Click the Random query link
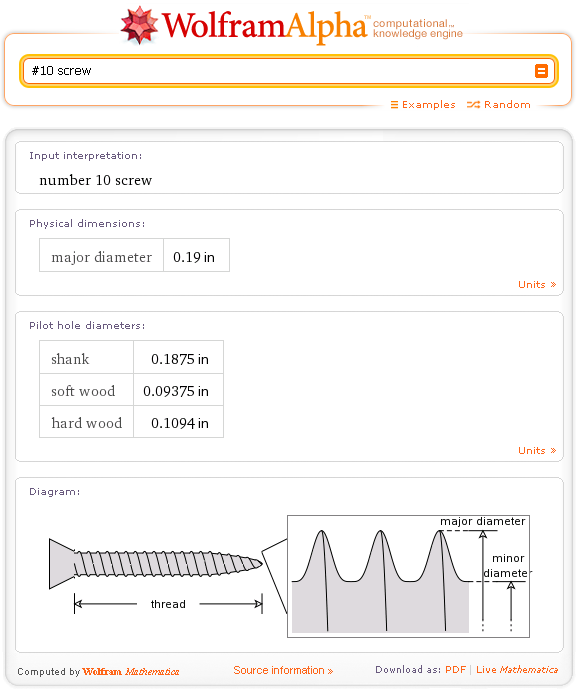The width and height of the screenshot is (577, 689). tap(507, 105)
